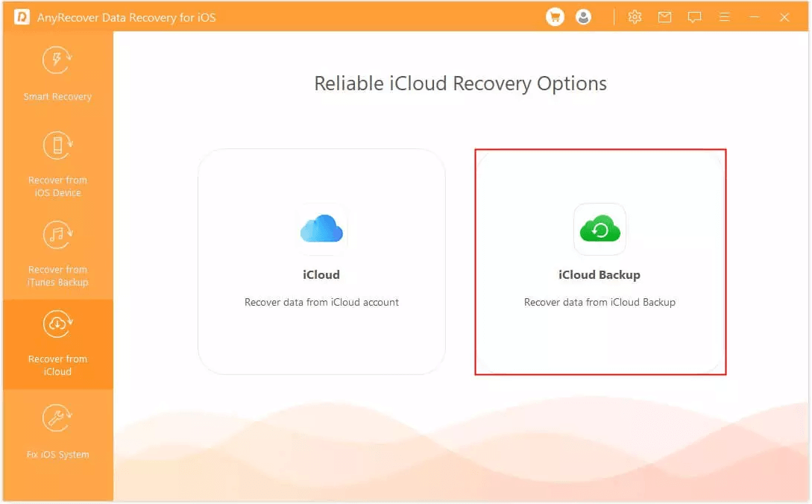Open the mail envelope icon
This screenshot has width=812, height=504.
664,16
